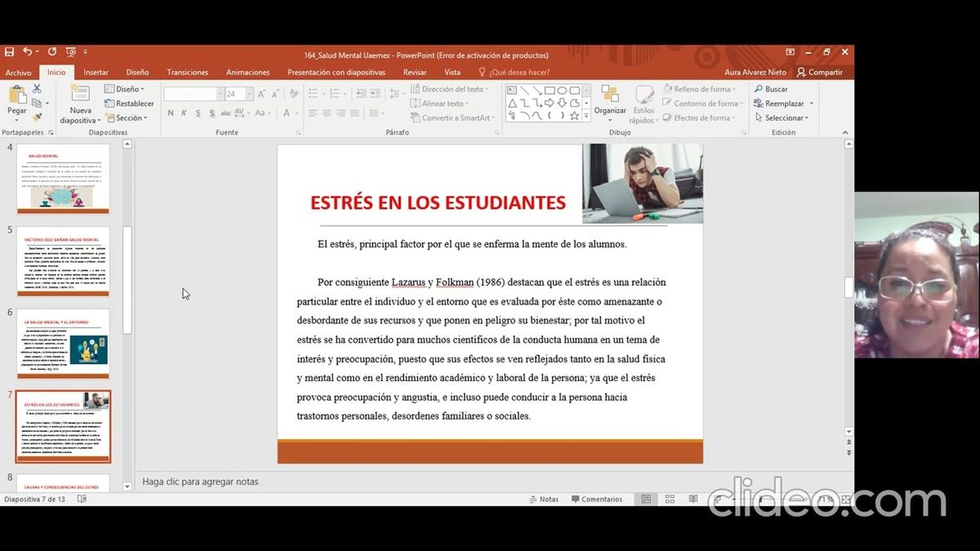
Task: Click the '¿Qué desea hacer?' search box
Action: coord(514,72)
